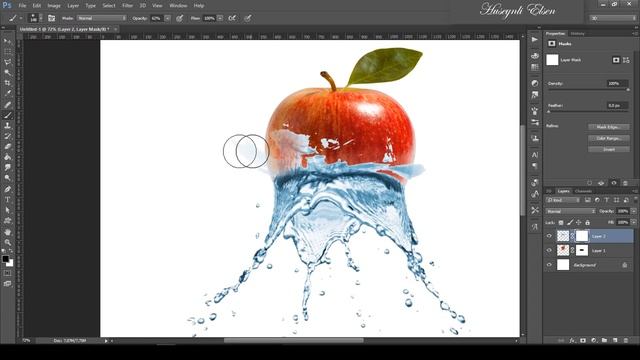640x360 pixels.
Task: Select the Crop tool
Action: tap(7, 83)
